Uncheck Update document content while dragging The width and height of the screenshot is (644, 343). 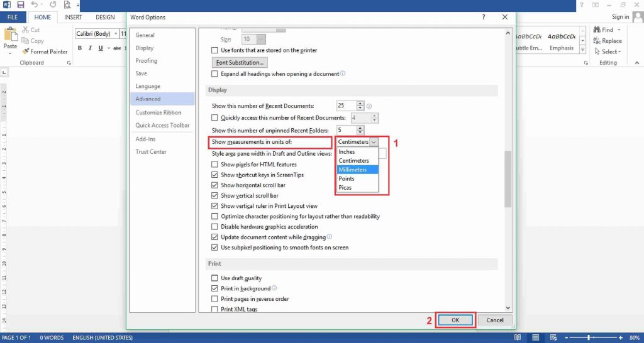tap(214, 237)
